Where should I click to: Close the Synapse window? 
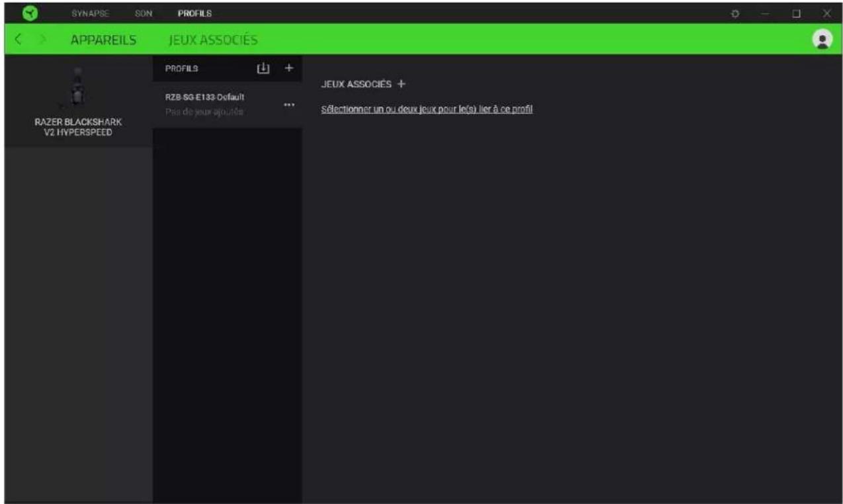pos(826,13)
